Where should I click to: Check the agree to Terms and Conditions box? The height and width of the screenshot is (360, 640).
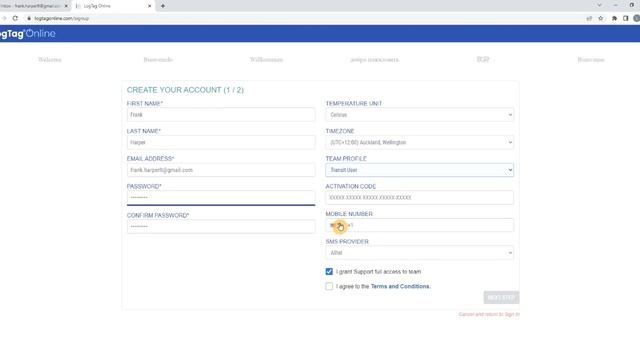(329, 286)
